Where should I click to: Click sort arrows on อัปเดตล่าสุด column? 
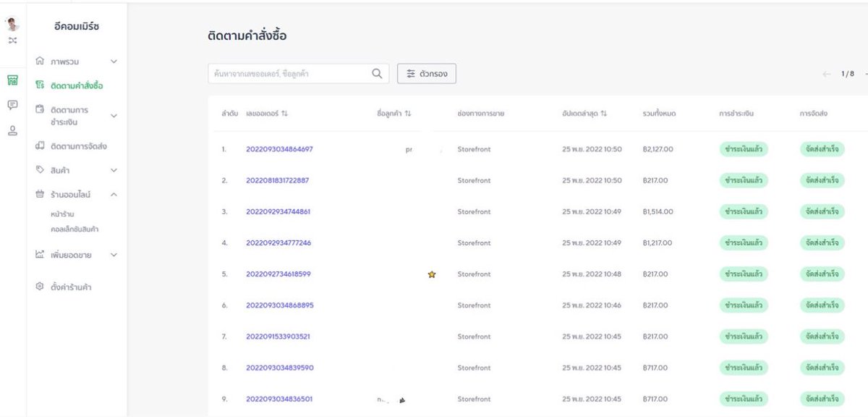[x=603, y=114]
